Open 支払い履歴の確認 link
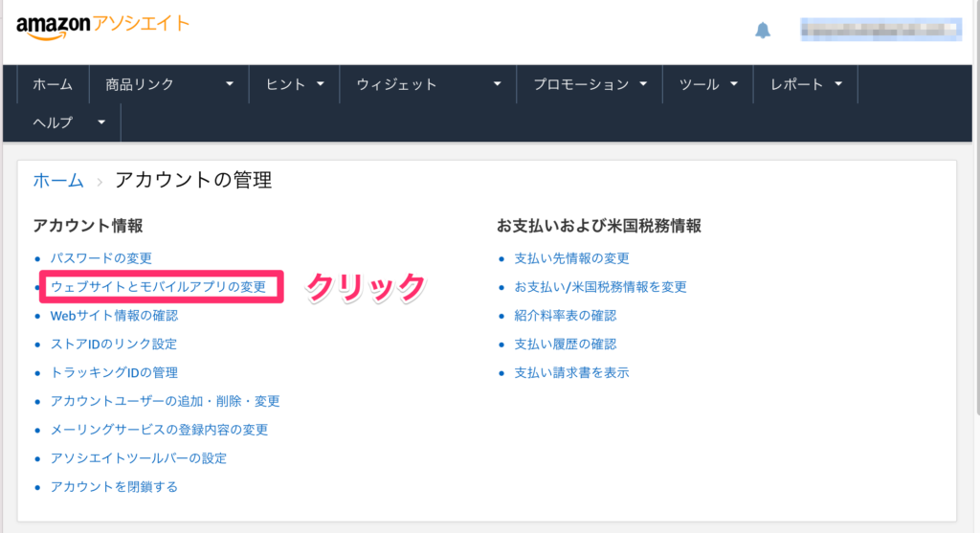The height and width of the screenshot is (533, 980). click(x=565, y=344)
